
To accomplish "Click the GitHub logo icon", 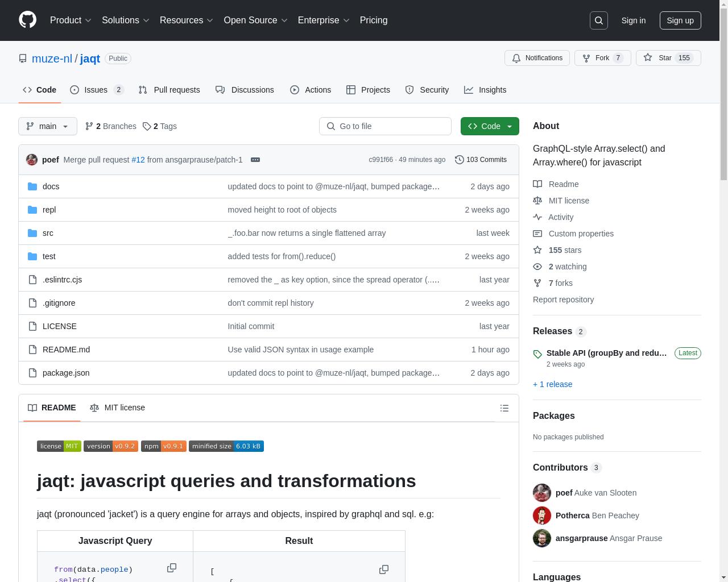I will [27, 20].
